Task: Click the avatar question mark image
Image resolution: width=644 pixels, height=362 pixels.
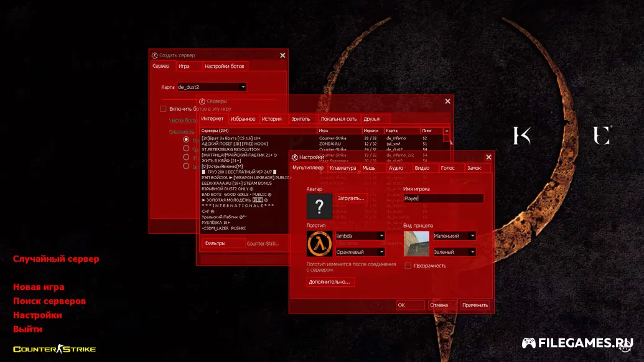Action: coord(319,206)
